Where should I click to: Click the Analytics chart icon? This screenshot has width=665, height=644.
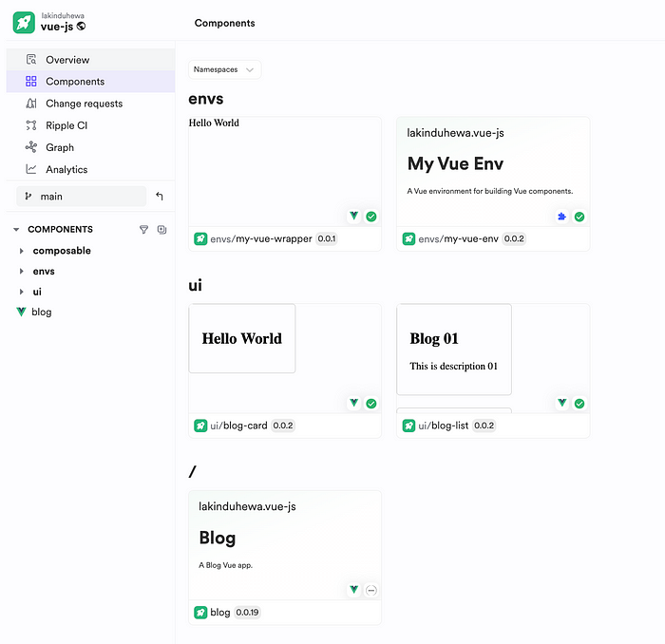click(x=31, y=169)
